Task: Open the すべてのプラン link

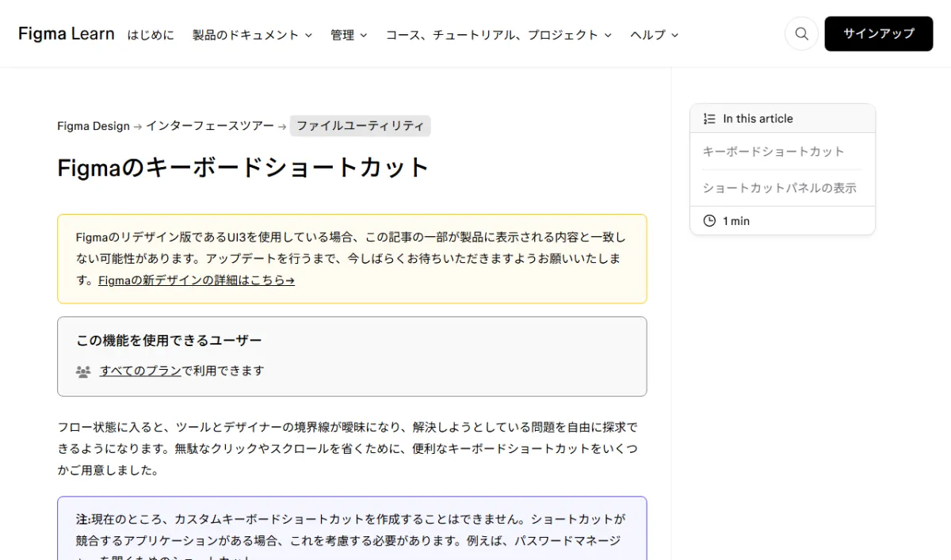Action: [140, 371]
